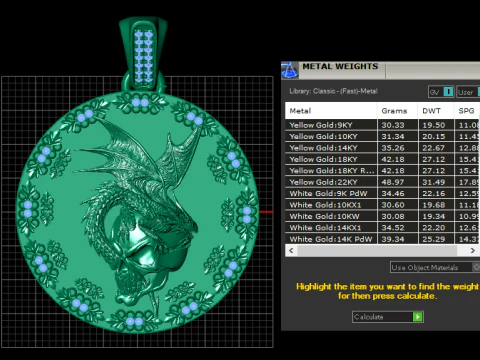
Task: Select the Yellow Gold:9KY row
Action: [382, 125]
